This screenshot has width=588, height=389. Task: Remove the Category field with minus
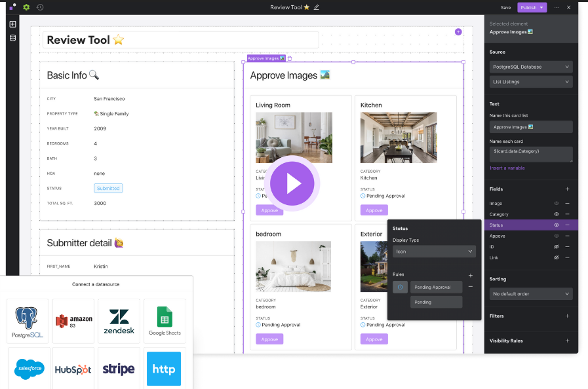pos(568,214)
